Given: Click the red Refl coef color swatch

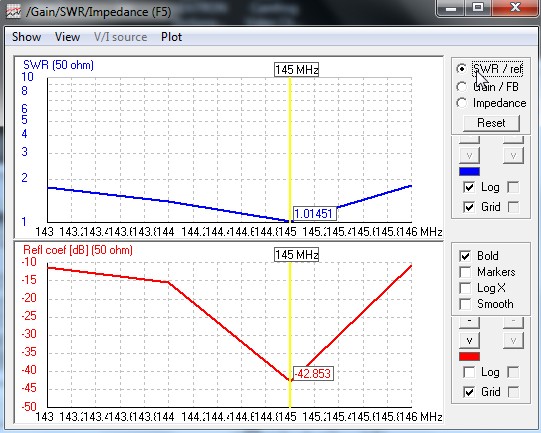Looking at the screenshot, I should click(469, 356).
